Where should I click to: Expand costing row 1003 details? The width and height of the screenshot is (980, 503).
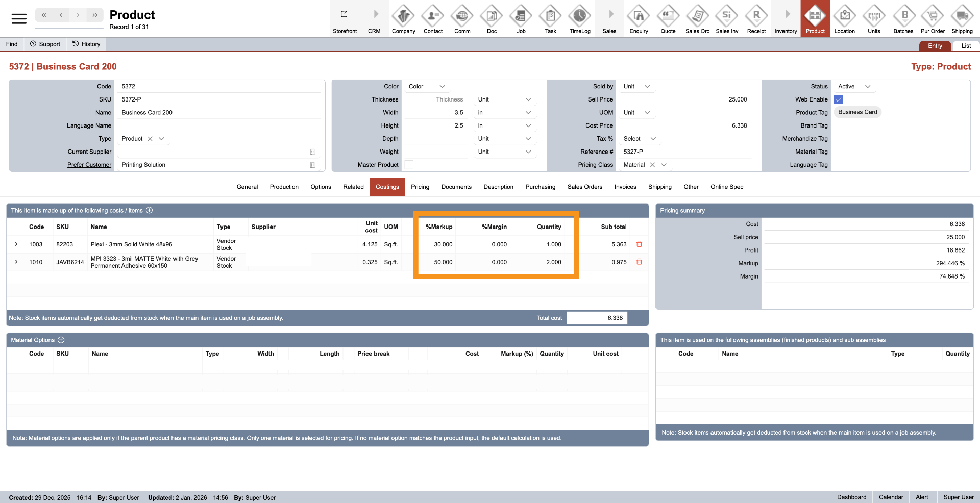pyautogui.click(x=16, y=244)
